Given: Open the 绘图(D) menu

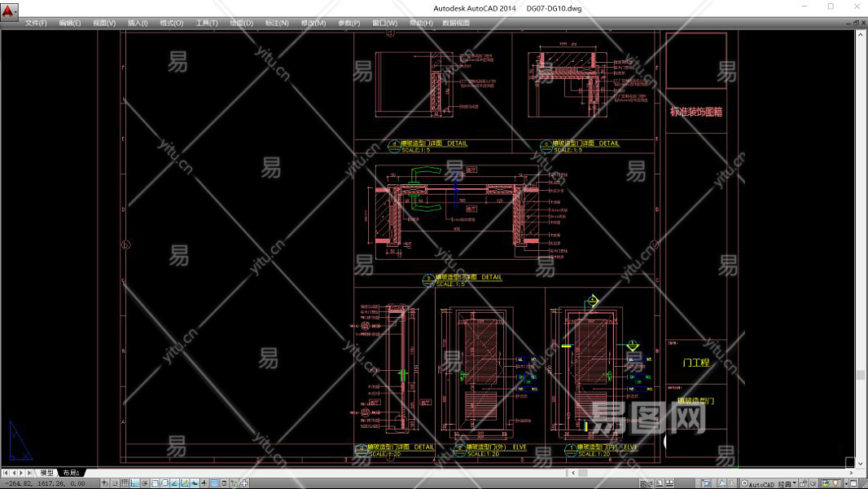Looking at the screenshot, I should pyautogui.click(x=241, y=23).
